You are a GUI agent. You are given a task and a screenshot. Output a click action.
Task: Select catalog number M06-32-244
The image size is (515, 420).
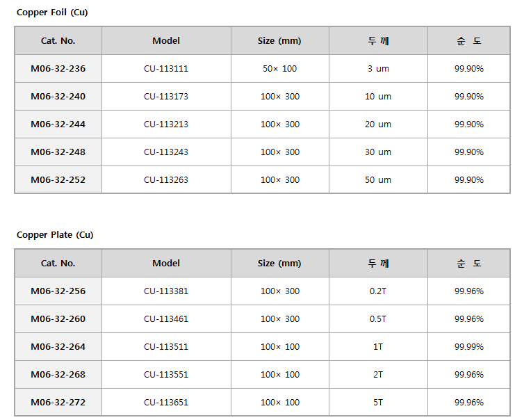[x=58, y=124]
